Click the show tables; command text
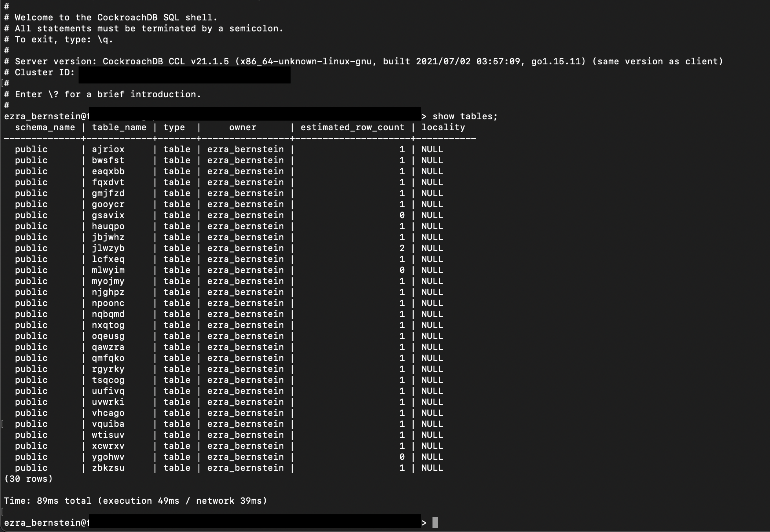The height and width of the screenshot is (532, 770). (465, 117)
